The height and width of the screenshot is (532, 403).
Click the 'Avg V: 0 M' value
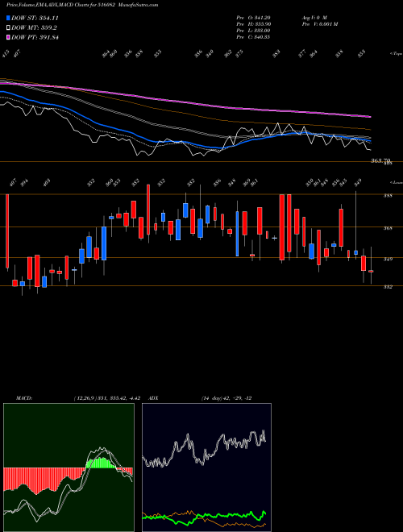(x=314, y=18)
